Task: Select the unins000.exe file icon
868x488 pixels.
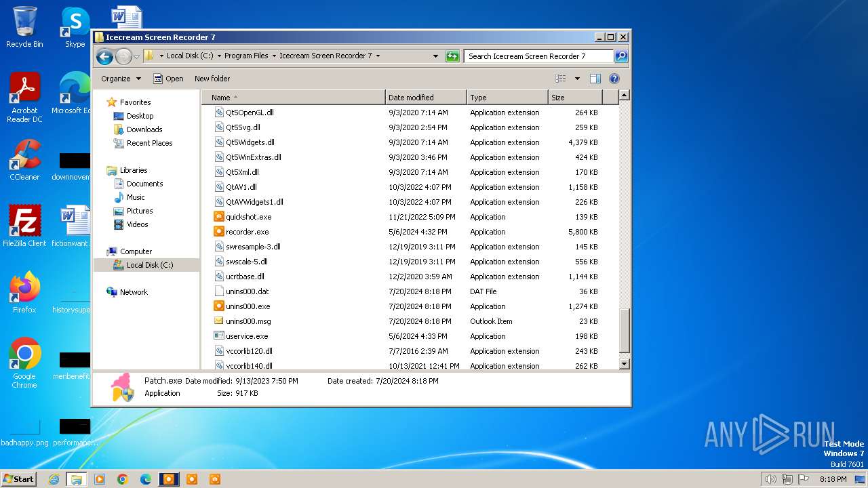Action: (x=219, y=306)
